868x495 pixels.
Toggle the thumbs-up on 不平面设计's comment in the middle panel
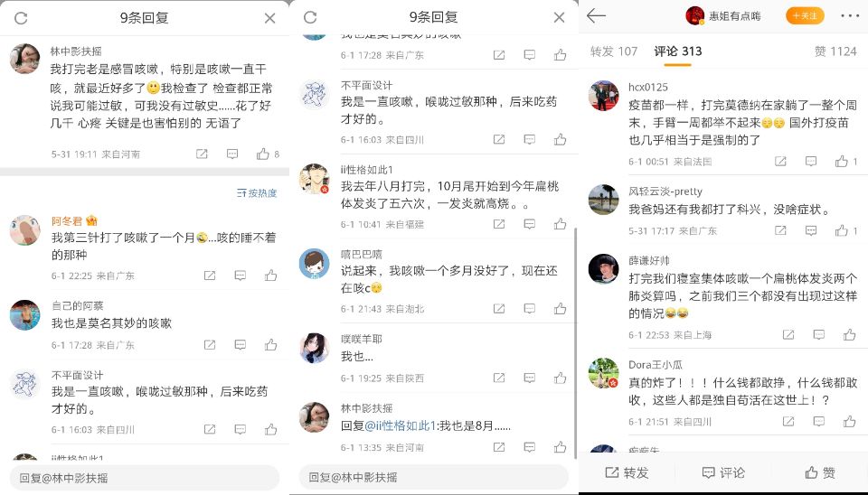(561, 139)
